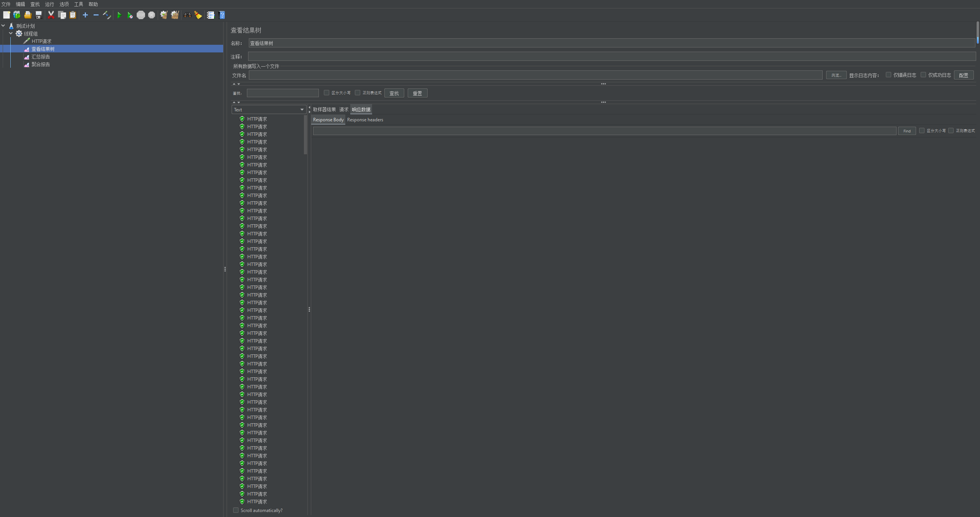This screenshot has width=980, height=517.
Task: Collapse the 线程组 tree node
Action: pyautogui.click(x=11, y=34)
